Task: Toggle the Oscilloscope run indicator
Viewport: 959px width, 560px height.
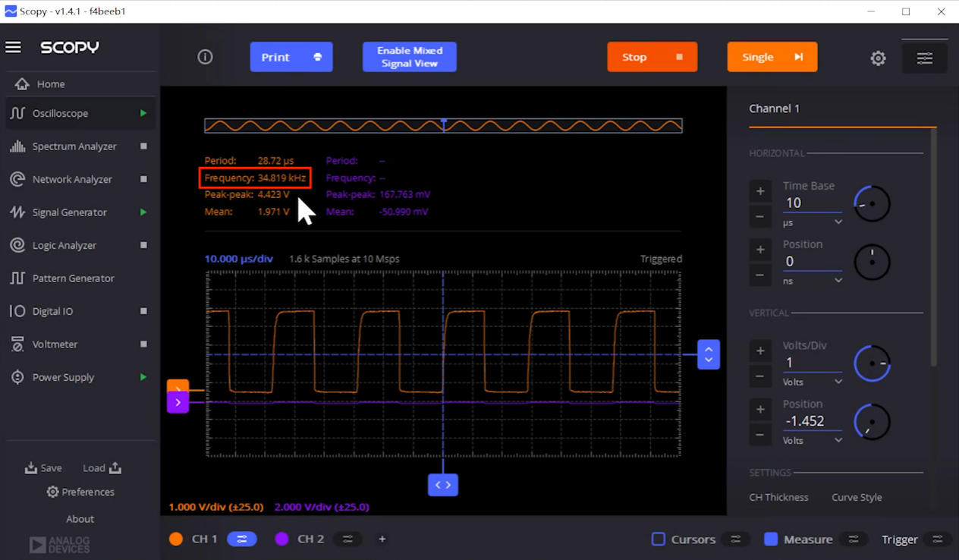Action: point(143,113)
